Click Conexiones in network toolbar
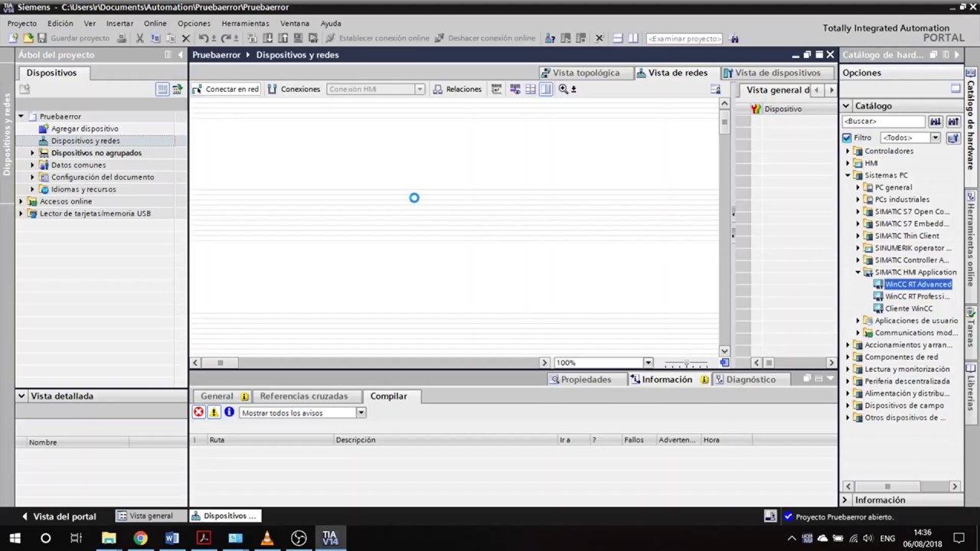 294,89
